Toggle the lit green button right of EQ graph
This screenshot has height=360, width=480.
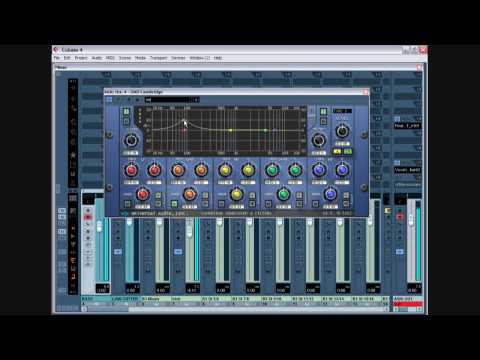323,112
